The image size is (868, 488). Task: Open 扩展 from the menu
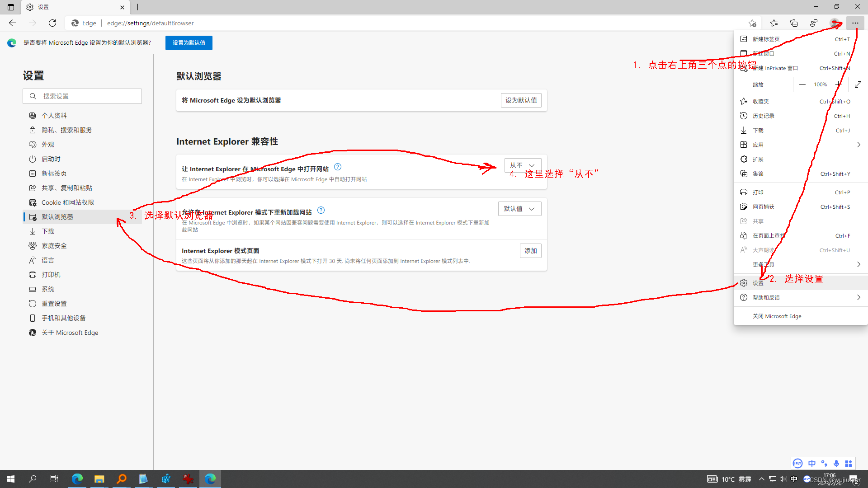click(x=801, y=160)
